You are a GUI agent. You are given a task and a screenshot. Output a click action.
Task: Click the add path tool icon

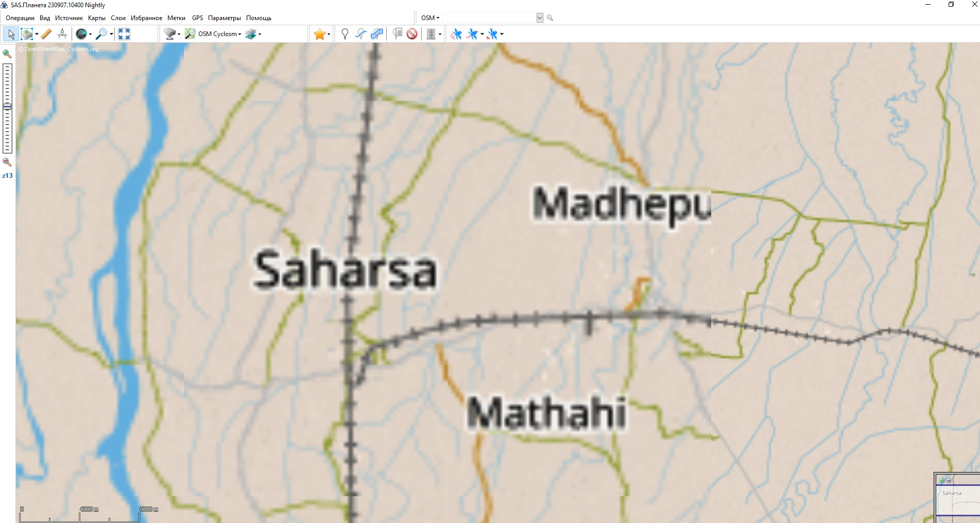pos(360,34)
